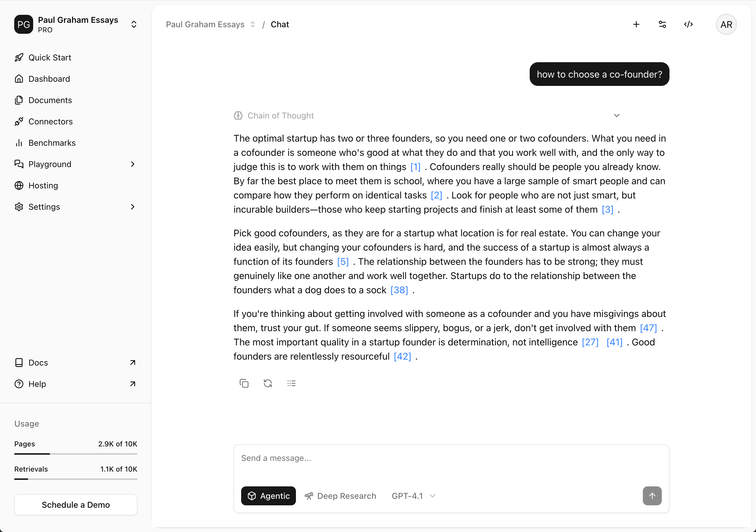Show the list of sources

tap(291, 383)
